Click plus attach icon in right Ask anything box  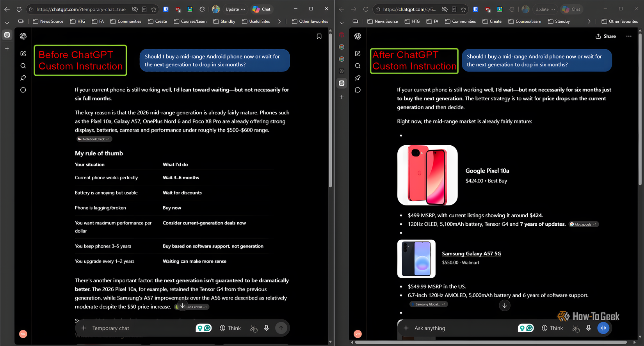coord(406,328)
